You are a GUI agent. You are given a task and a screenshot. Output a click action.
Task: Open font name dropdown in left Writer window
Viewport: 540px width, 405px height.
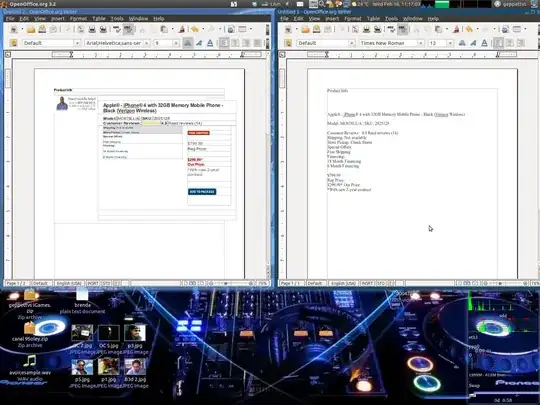coord(147,43)
